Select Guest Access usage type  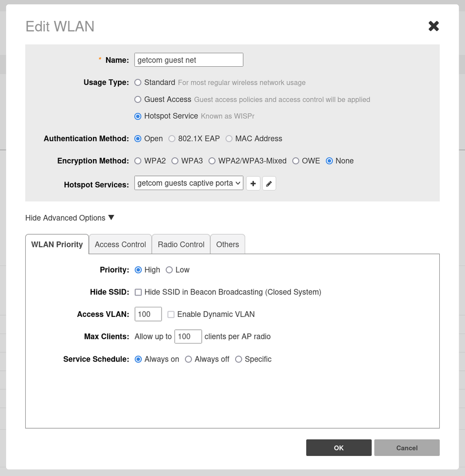coord(138,100)
